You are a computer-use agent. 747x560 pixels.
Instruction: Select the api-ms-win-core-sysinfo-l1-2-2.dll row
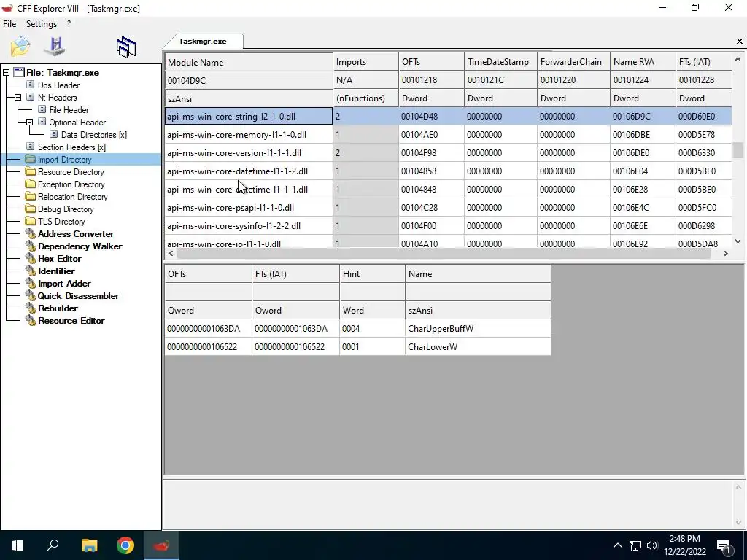click(x=449, y=226)
